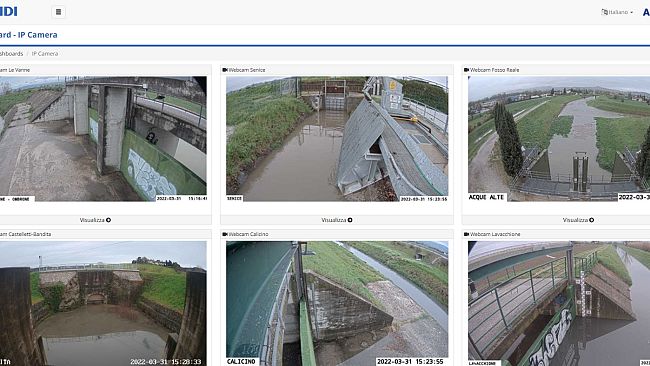Click camera icon beside Webcam Lavacchione title

(466, 234)
